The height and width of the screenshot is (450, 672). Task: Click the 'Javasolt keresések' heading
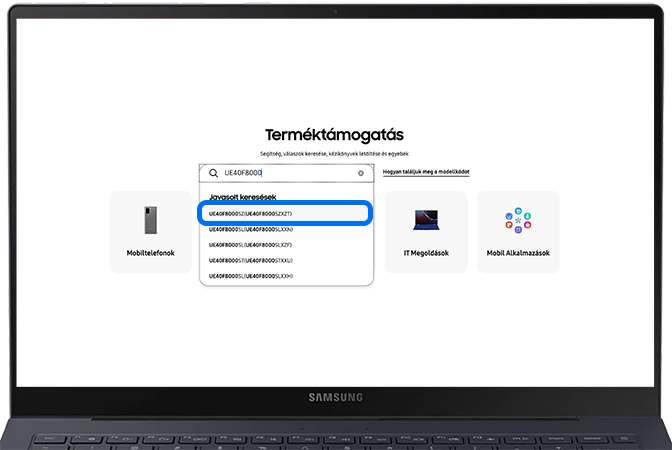tap(243, 197)
